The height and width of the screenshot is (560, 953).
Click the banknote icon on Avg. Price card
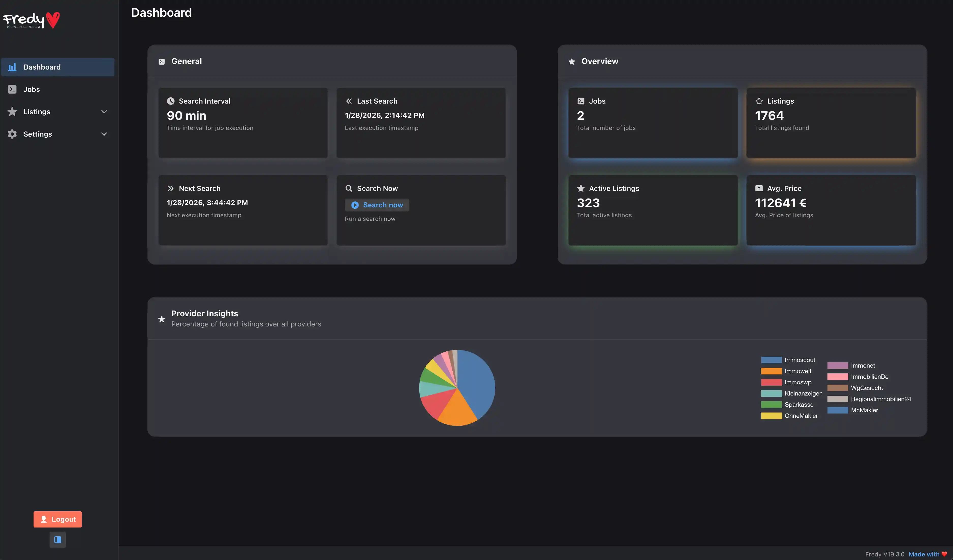[759, 188]
